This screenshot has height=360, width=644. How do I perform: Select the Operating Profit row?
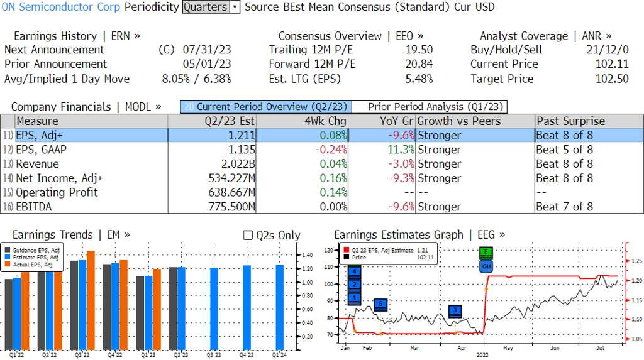tap(322, 192)
